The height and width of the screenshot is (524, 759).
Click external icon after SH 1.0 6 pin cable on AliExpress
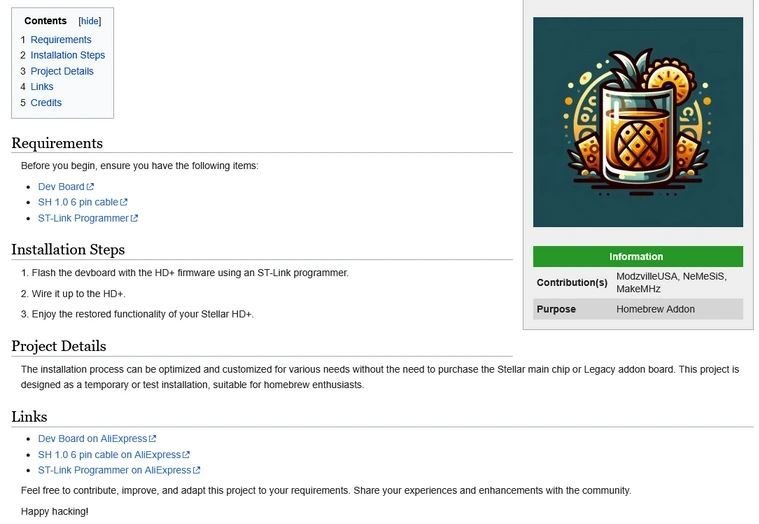click(186, 454)
